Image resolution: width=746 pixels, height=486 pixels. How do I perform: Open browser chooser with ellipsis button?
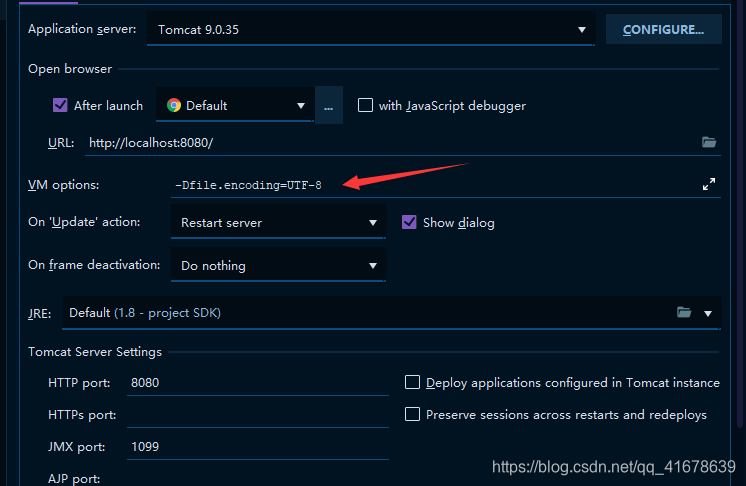[x=329, y=105]
